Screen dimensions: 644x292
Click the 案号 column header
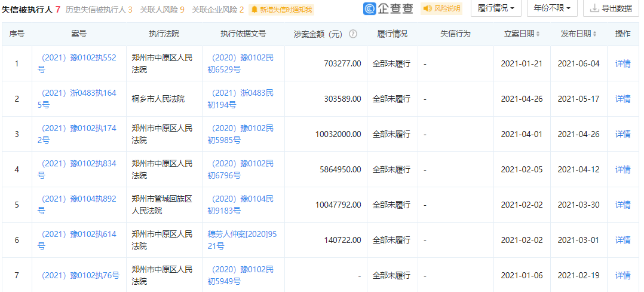click(x=79, y=34)
